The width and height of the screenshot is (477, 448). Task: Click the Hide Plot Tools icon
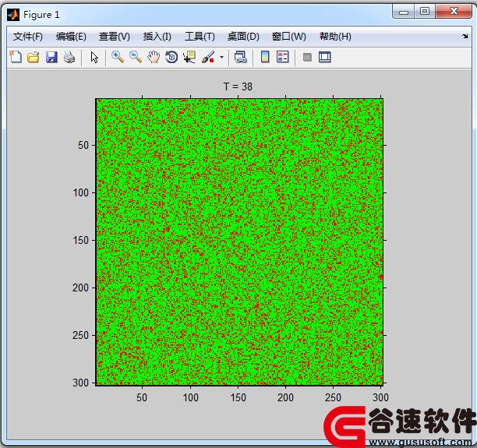pyautogui.click(x=307, y=57)
